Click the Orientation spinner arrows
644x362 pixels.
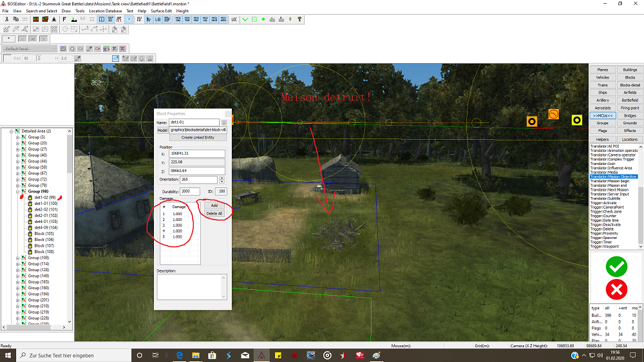(x=222, y=180)
